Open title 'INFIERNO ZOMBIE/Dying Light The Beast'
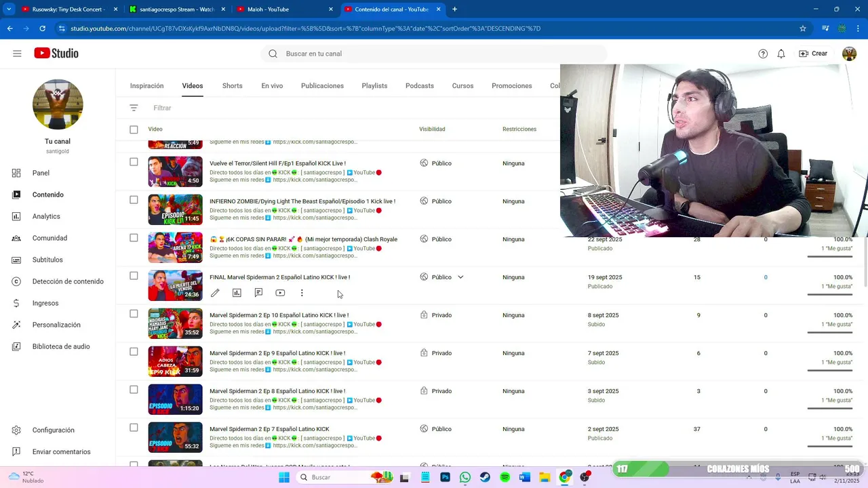The height and width of the screenshot is (488, 868). (302, 201)
